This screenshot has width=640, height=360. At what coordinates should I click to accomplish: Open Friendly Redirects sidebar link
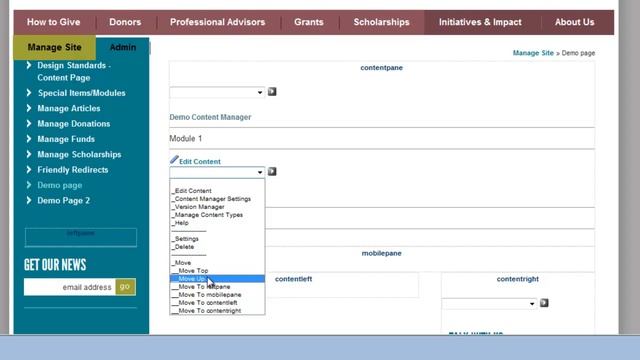[73, 170]
